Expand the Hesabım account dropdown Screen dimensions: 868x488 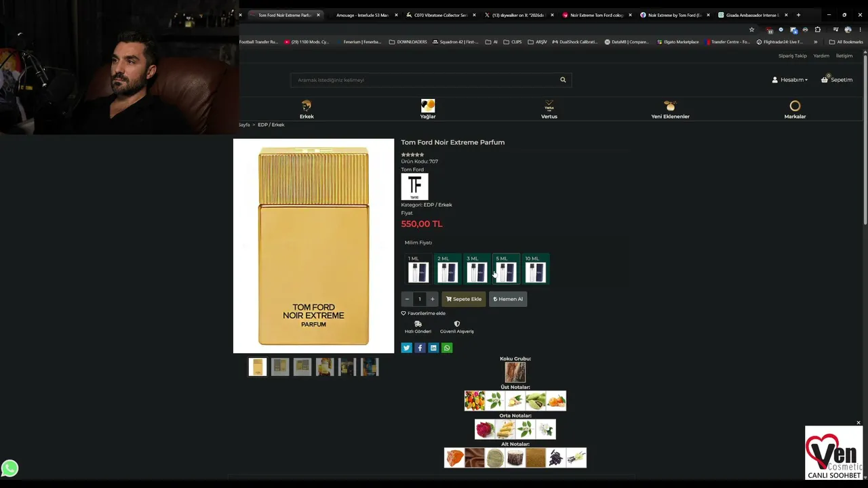[x=790, y=80]
